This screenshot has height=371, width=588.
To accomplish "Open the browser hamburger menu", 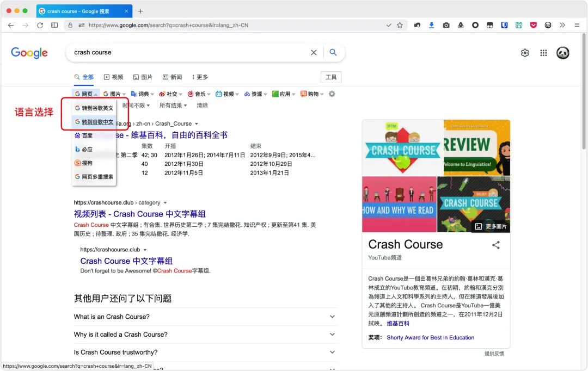I will point(577,25).
